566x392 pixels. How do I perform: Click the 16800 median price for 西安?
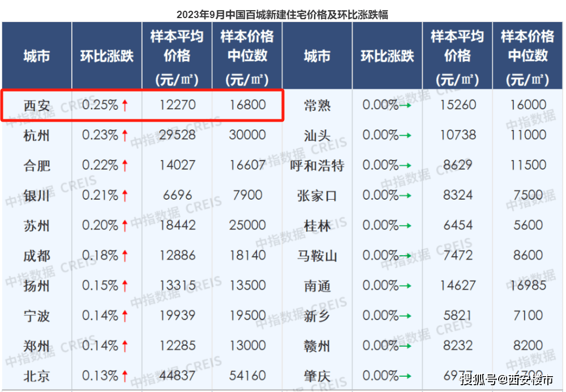(247, 105)
